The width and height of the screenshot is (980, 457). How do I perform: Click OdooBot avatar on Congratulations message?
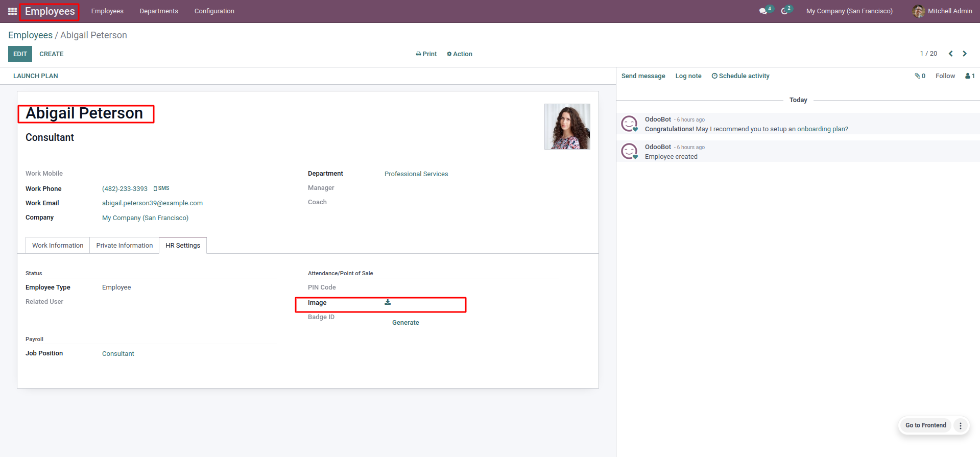click(x=629, y=124)
